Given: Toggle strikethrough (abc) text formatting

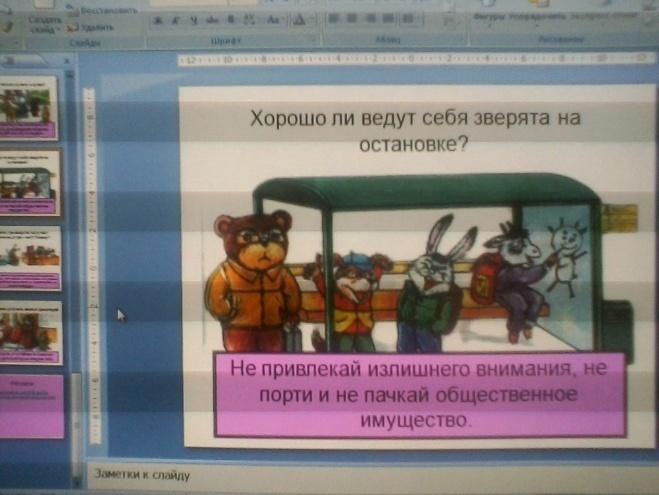Looking at the screenshot, I should coord(212,21).
